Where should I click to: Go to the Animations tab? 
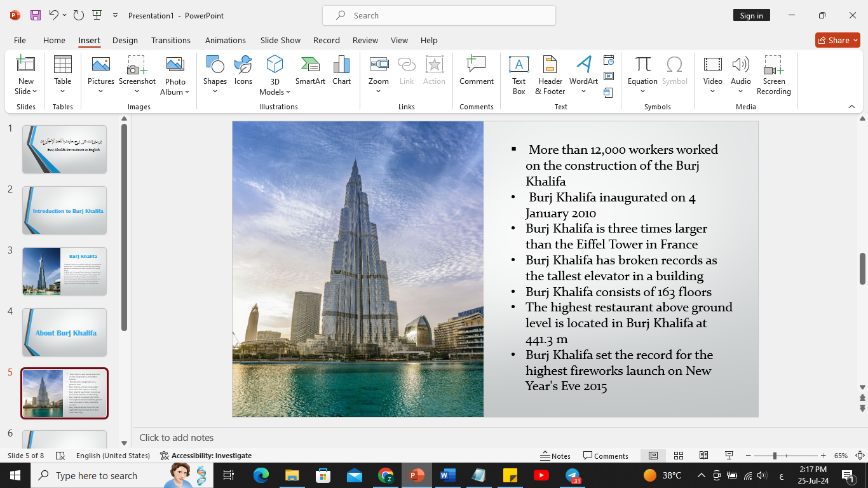[x=226, y=40]
